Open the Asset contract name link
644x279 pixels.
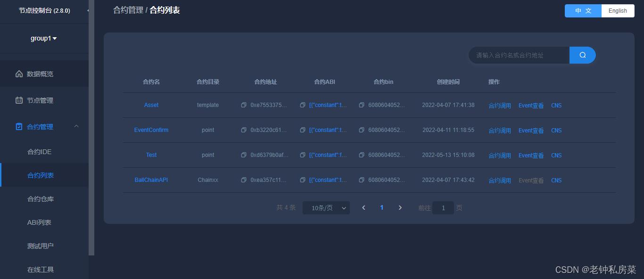click(x=151, y=105)
